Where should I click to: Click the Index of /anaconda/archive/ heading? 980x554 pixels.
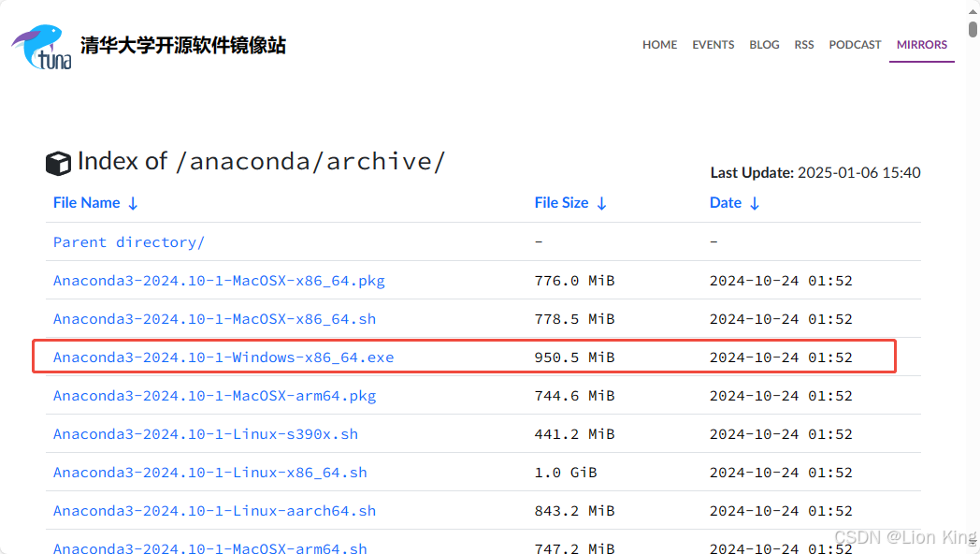click(x=261, y=161)
